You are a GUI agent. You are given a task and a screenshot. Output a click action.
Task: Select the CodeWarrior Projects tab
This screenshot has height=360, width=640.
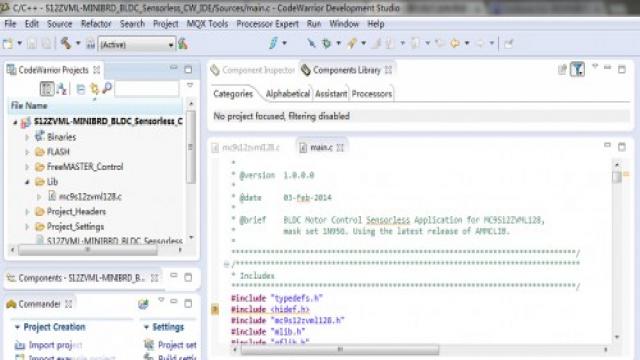53,70
